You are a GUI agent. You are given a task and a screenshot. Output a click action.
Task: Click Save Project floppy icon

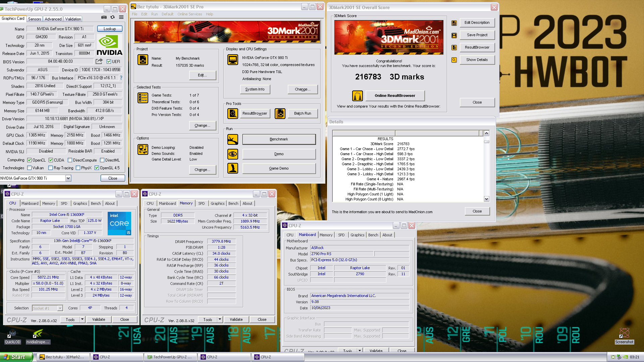point(454,35)
